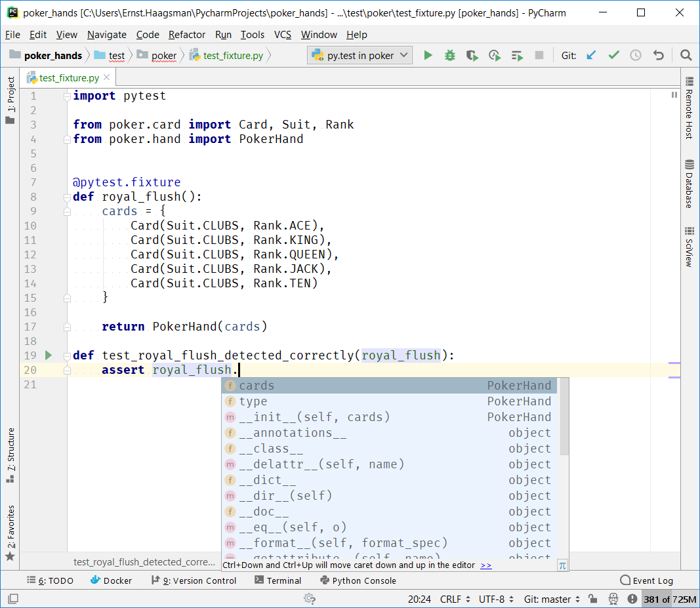The height and width of the screenshot is (608, 700).
Task: Run test from line 19 gutter arrow
Action: [48, 355]
